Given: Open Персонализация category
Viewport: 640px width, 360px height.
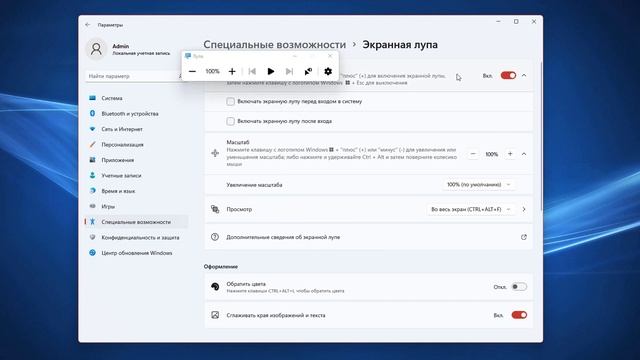Looking at the screenshot, I should click(x=136, y=144).
